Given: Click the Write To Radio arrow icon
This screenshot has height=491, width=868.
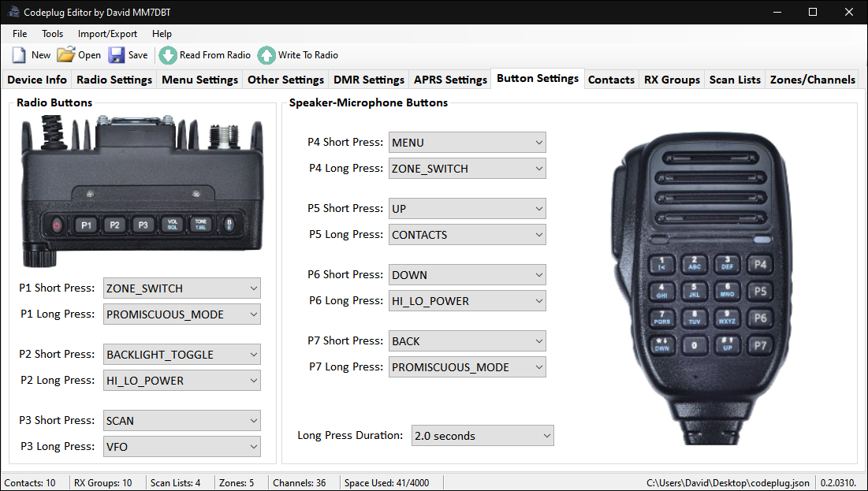Looking at the screenshot, I should pyautogui.click(x=267, y=55).
